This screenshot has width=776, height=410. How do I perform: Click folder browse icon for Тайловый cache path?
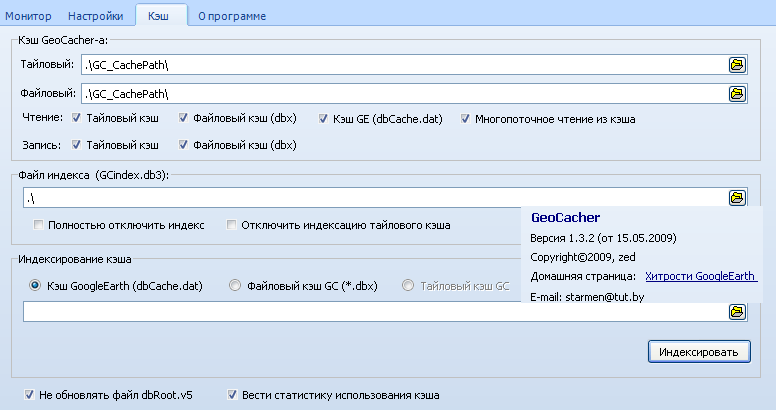pos(737,65)
